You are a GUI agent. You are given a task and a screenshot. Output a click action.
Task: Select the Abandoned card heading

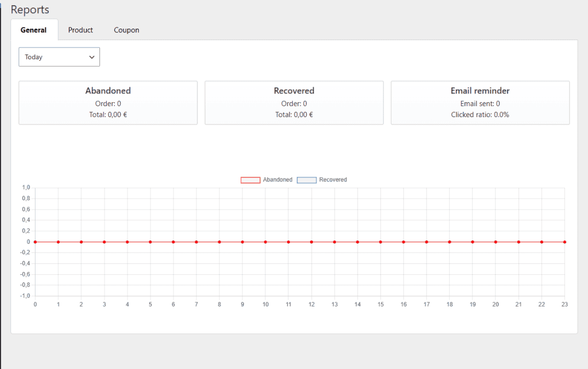108,91
